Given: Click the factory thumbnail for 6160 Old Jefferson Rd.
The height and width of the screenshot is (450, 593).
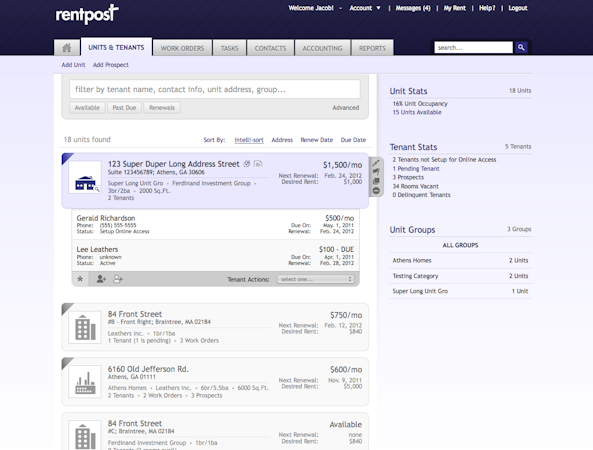Looking at the screenshot, I should 85,382.
